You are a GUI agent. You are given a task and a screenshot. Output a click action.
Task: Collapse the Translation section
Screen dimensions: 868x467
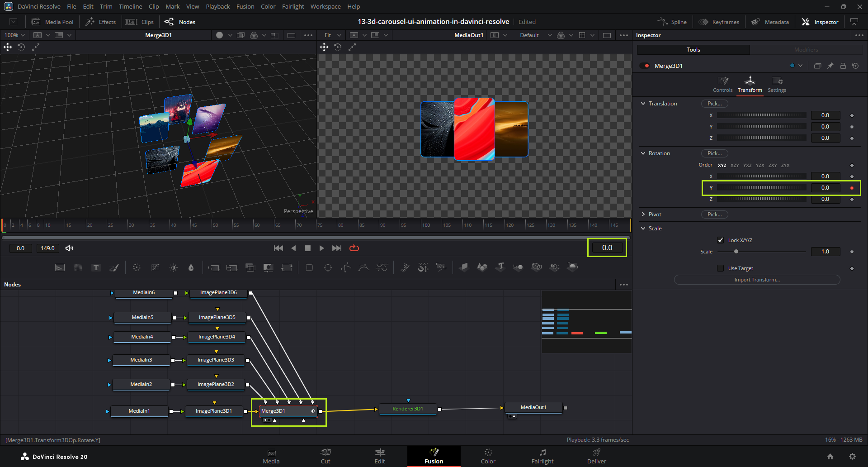643,104
